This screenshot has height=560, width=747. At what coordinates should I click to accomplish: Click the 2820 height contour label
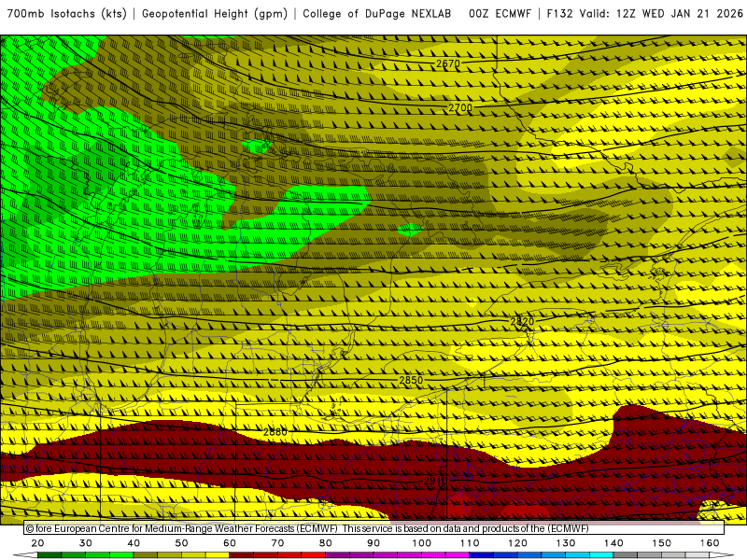tap(522, 321)
